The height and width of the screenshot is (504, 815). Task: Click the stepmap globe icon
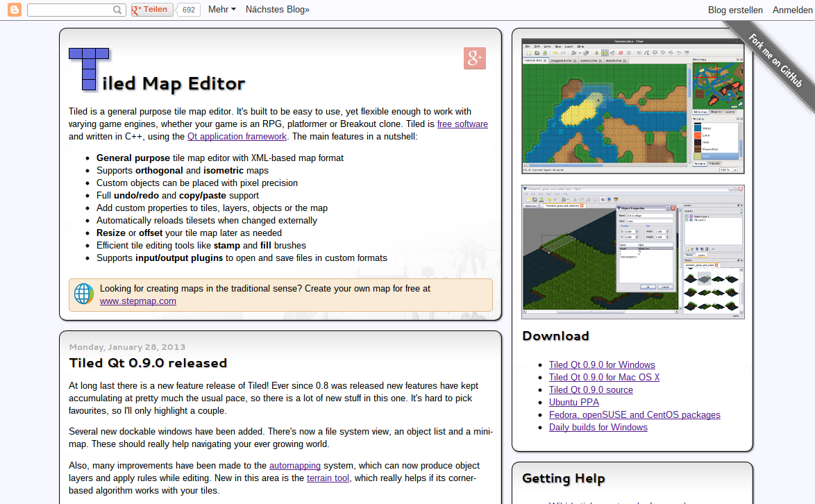coord(84,294)
